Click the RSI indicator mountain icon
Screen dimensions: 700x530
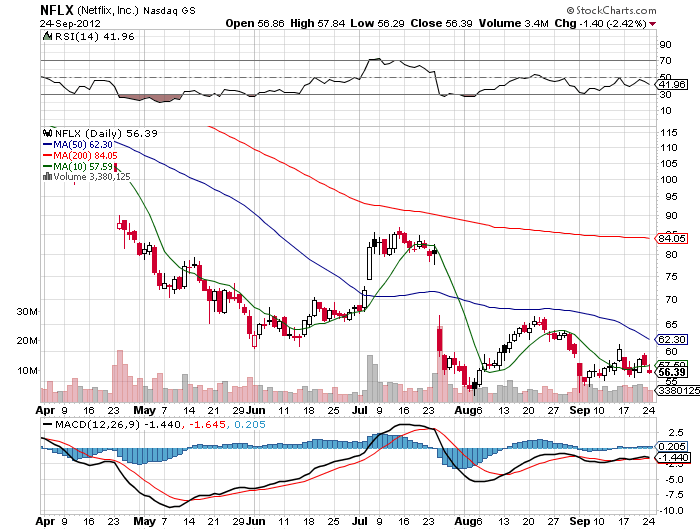point(47,37)
